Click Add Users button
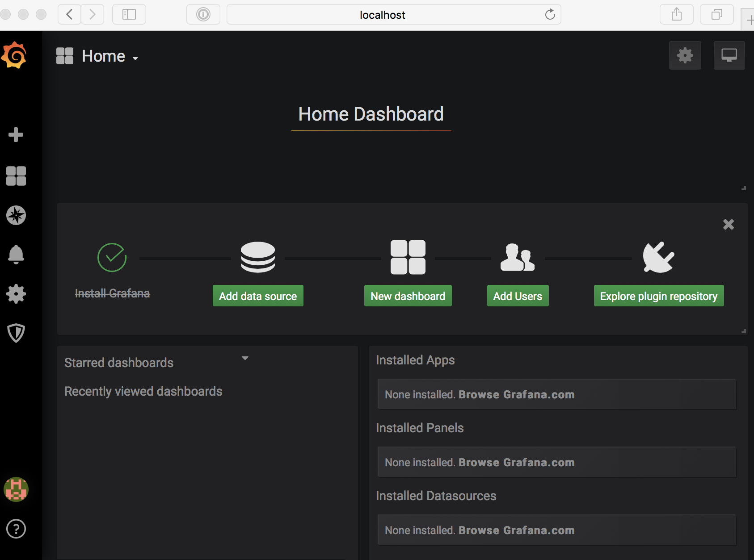The height and width of the screenshot is (560, 754). 518,296
